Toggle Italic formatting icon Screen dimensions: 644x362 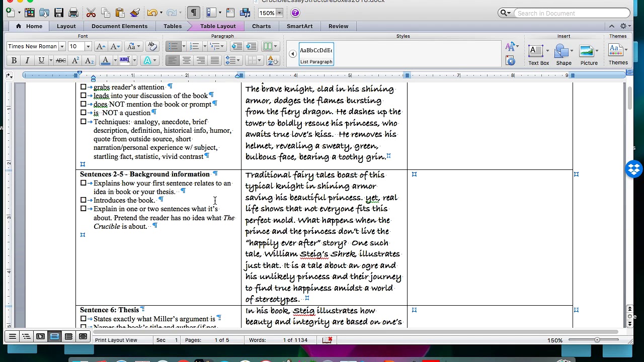pyautogui.click(x=27, y=60)
